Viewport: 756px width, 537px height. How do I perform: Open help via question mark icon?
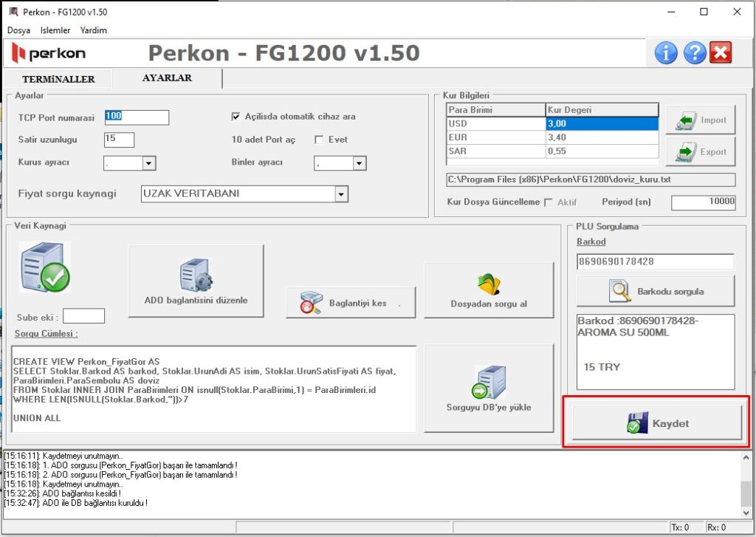694,52
